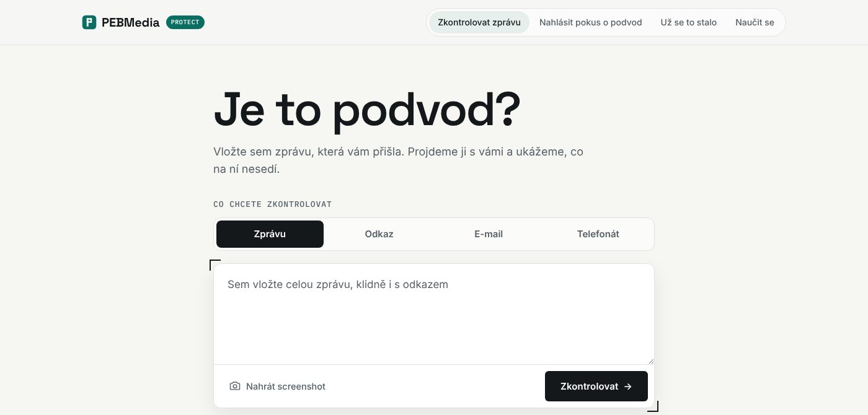Switch to the Telefonát tab
Viewport: 868px width, 415px height.
point(598,234)
